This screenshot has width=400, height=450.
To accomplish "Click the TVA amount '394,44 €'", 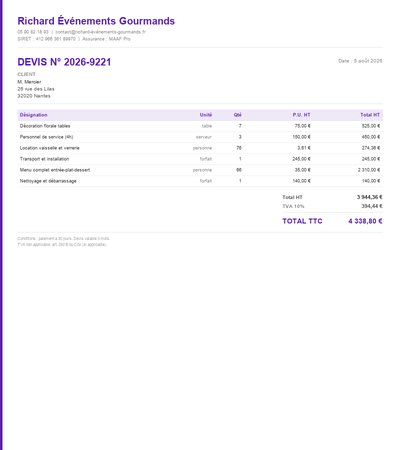I will (372, 206).
